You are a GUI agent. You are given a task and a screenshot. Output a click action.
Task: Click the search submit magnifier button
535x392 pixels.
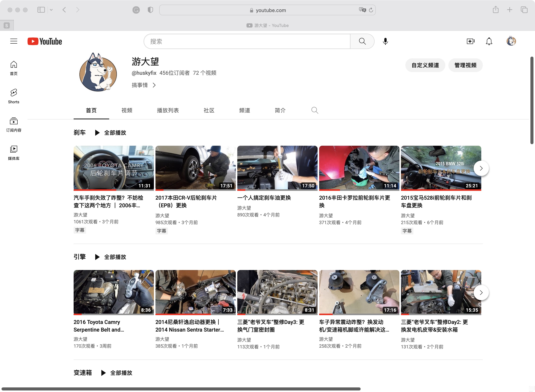click(x=362, y=41)
